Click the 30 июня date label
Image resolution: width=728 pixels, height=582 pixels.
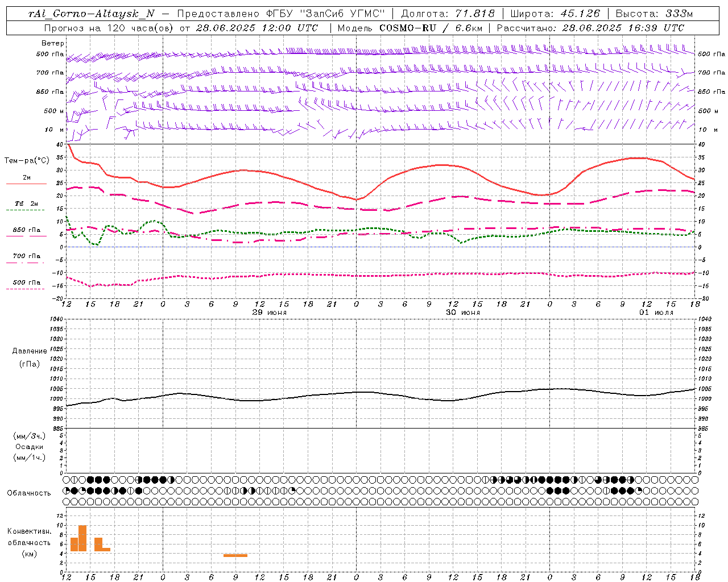pyautogui.click(x=463, y=313)
